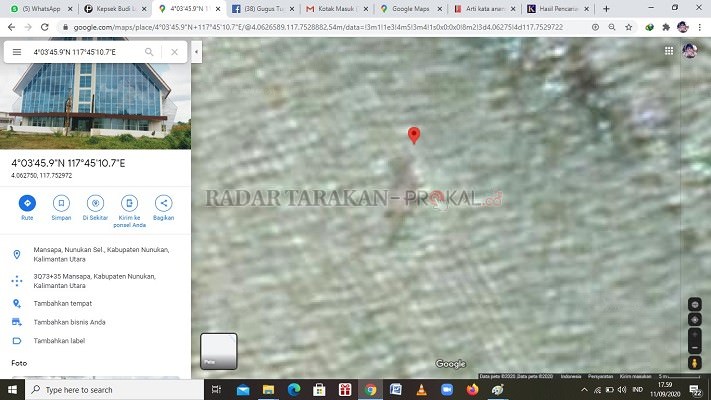Open VLC media player from the taskbar

[421, 390]
